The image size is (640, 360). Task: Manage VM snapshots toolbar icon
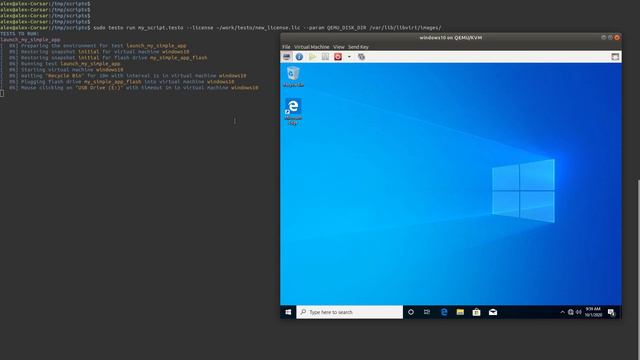tap(361, 57)
